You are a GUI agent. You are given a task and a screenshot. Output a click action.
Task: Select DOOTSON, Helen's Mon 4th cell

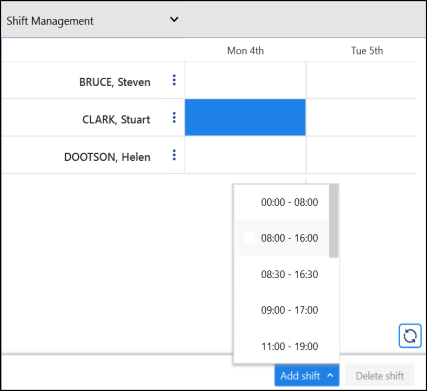245,155
